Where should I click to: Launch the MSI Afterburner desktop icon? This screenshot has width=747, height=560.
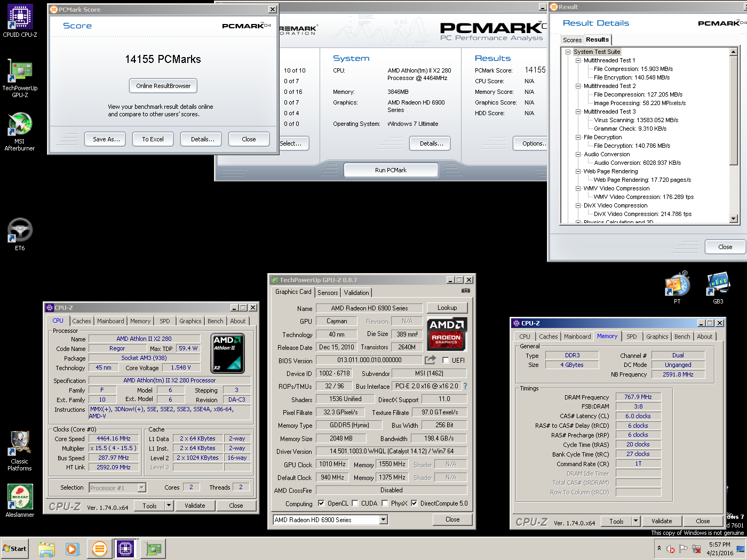(x=20, y=131)
